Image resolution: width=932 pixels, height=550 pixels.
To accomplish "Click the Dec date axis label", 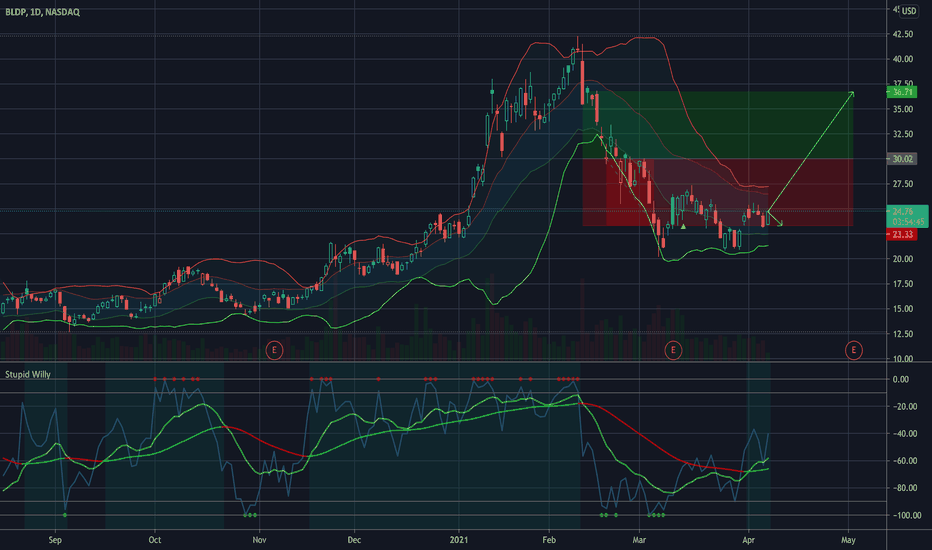I will coord(354,540).
